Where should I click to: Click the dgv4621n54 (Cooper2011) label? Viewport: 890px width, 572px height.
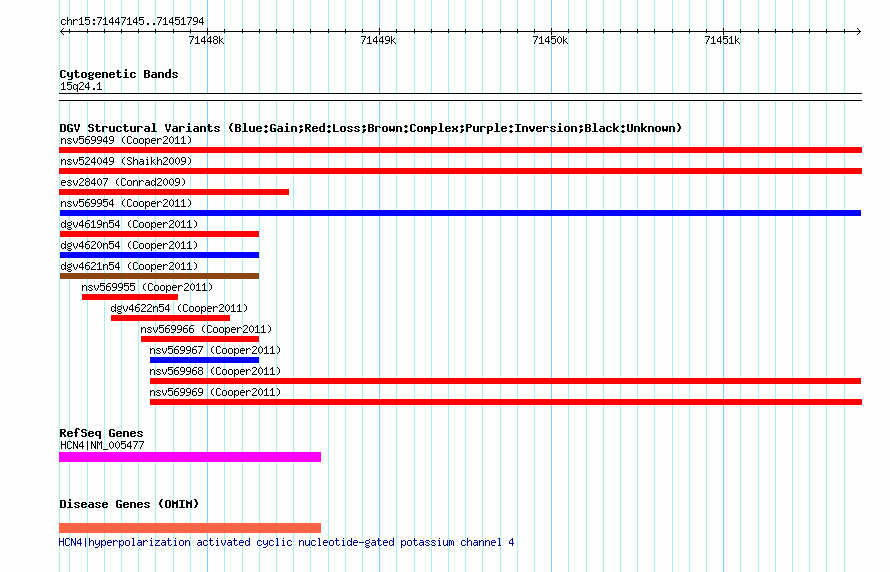pos(129,266)
